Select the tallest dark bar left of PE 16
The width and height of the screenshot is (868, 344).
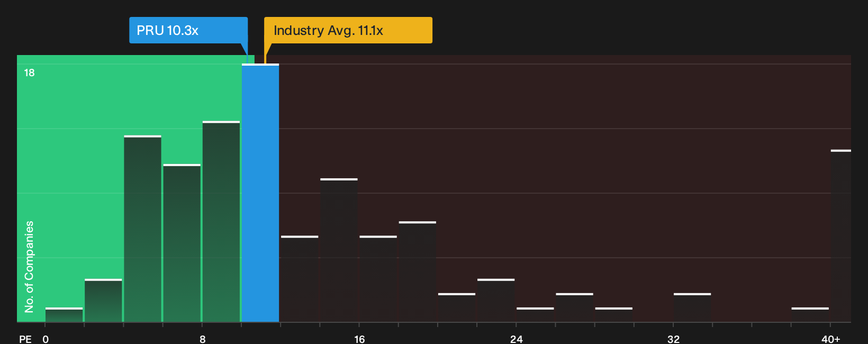coord(339,250)
